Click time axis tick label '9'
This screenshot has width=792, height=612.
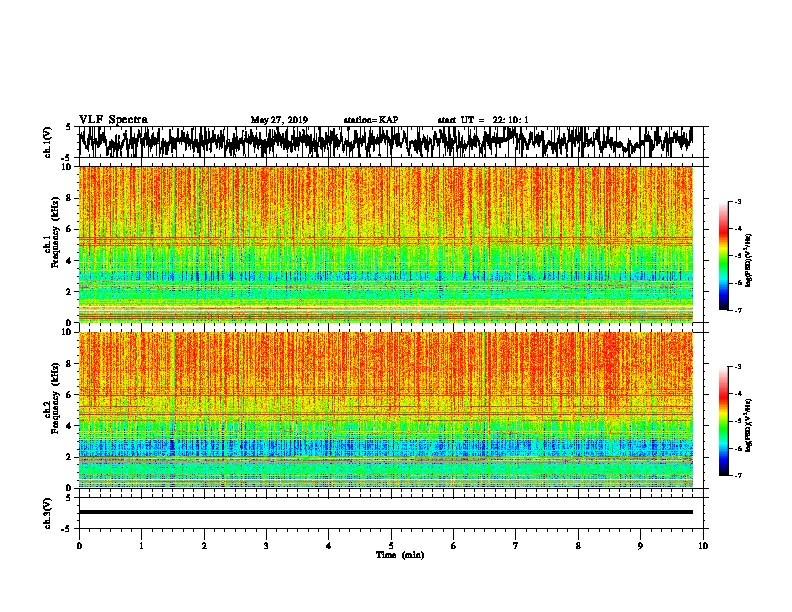point(640,545)
